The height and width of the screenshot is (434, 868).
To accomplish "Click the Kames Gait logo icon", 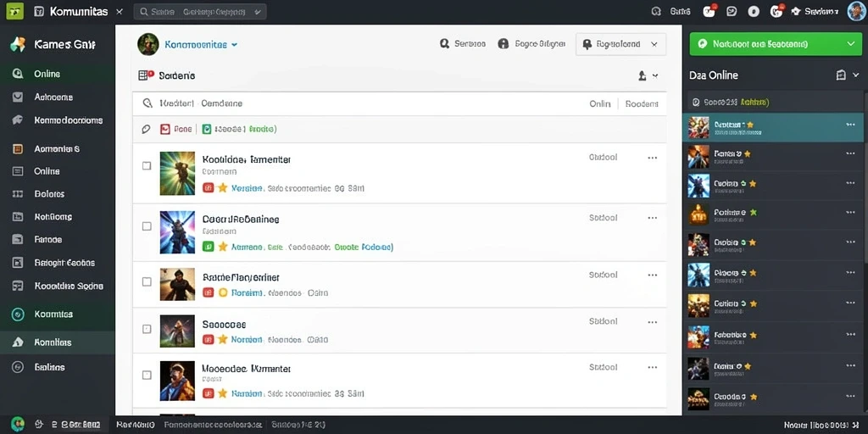I will 18,44.
